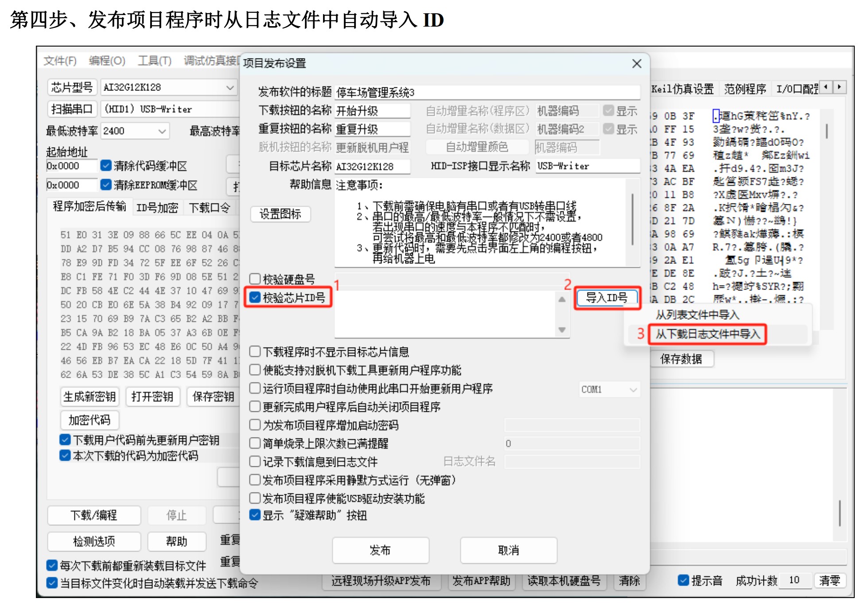Click the 设置图标 button

coord(280,214)
